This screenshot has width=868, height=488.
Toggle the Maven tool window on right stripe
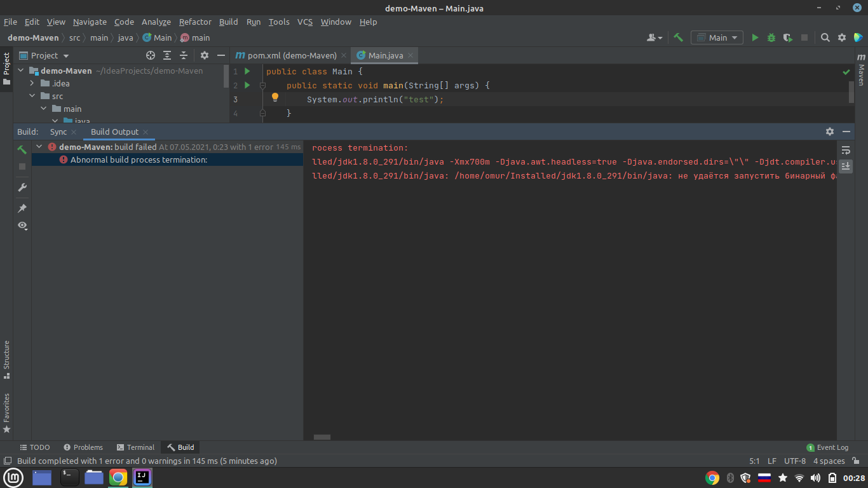[861, 69]
